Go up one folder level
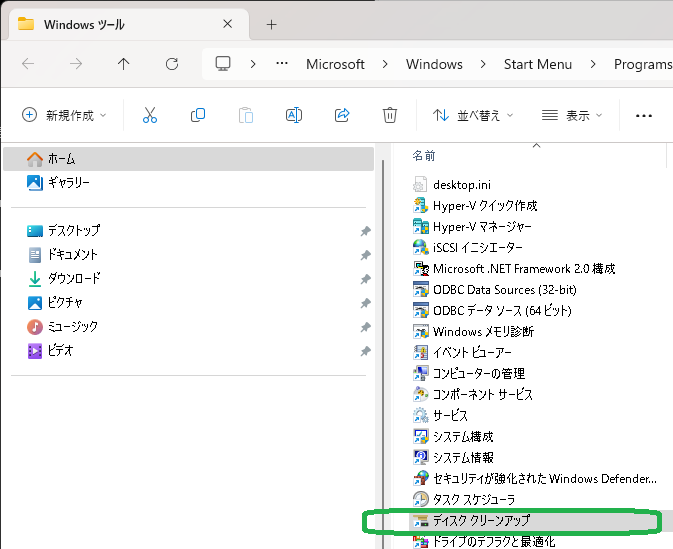 click(x=124, y=64)
